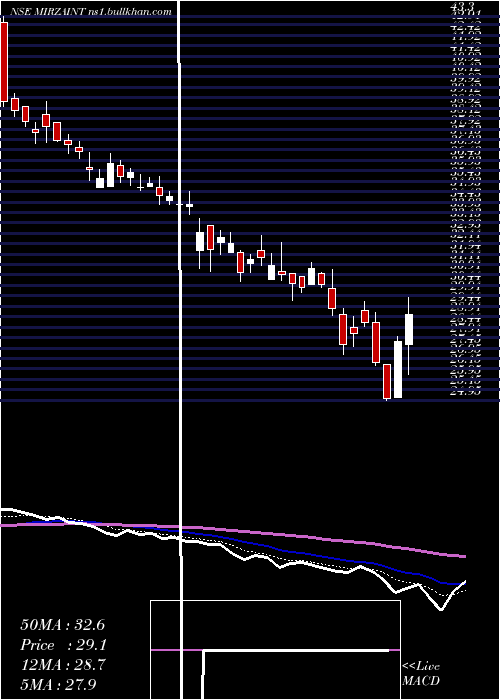Click the 12MA : 28.7 readout
This screenshot has width=500, height=700.
[x=62, y=665]
